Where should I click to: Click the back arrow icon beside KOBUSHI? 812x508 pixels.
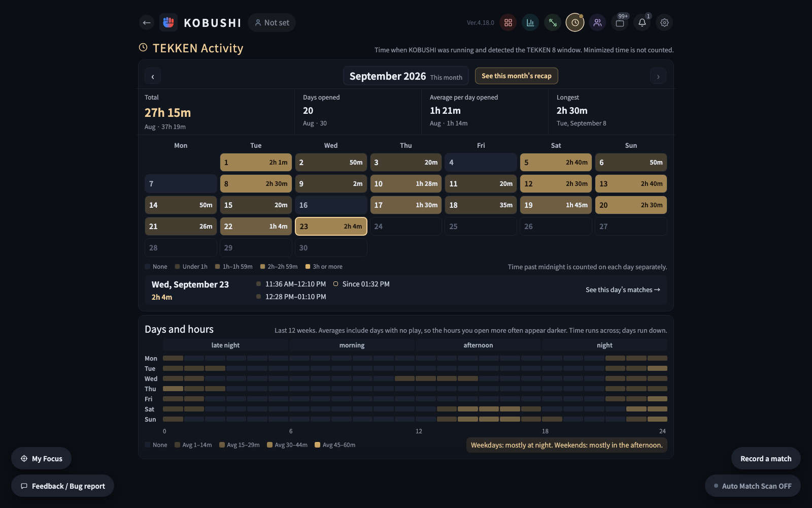coord(147,22)
